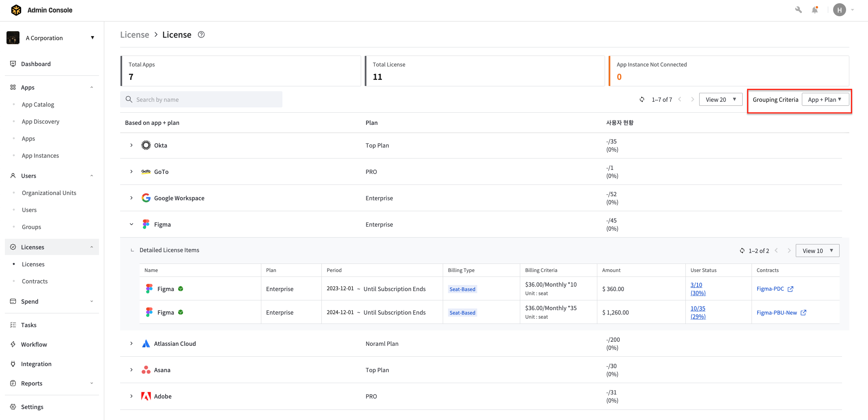Open the notifications bell
This screenshot has width=868, height=420.
(x=814, y=10)
